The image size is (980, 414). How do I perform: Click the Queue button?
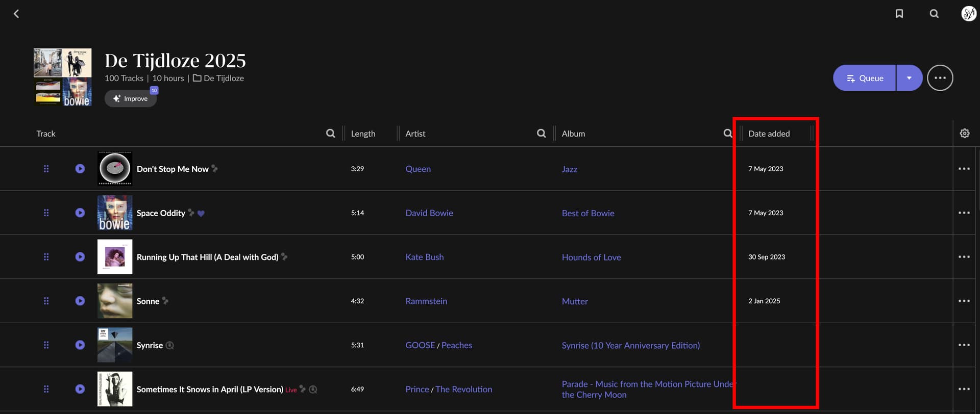coord(864,78)
